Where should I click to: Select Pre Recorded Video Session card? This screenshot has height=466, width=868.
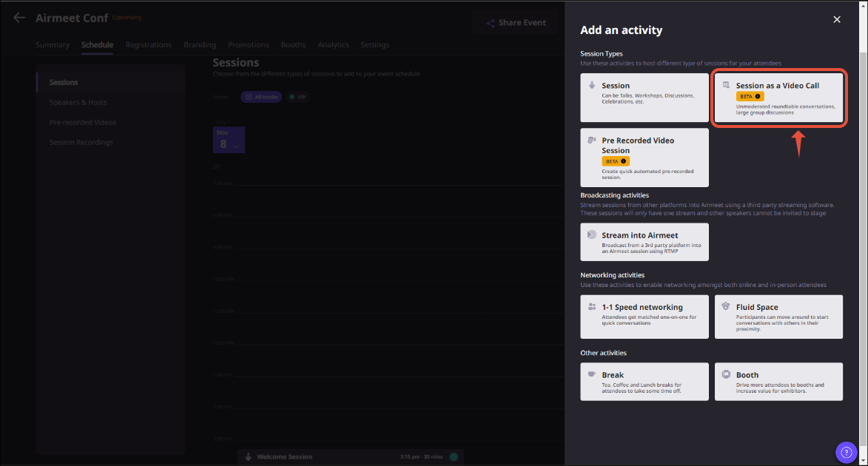[645, 158]
